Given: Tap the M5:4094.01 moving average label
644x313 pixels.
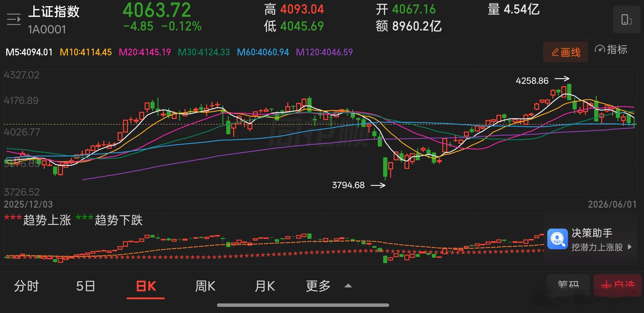Looking at the screenshot, I should point(29,52).
